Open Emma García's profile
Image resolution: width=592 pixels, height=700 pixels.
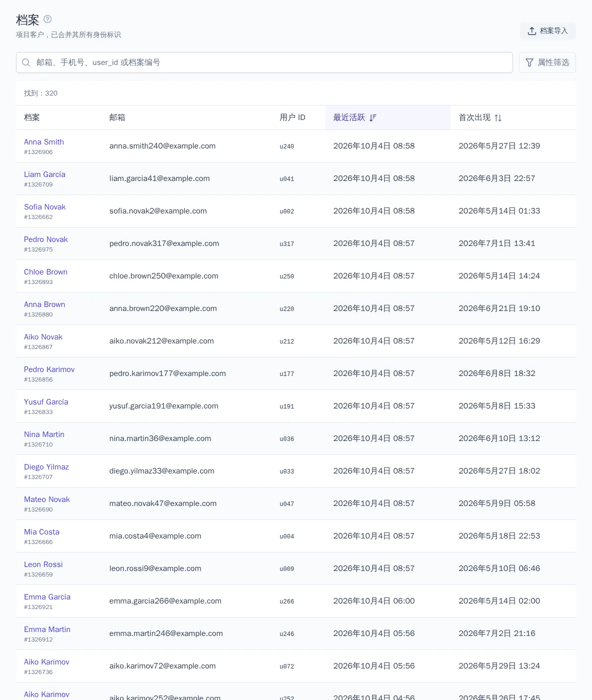click(x=47, y=597)
